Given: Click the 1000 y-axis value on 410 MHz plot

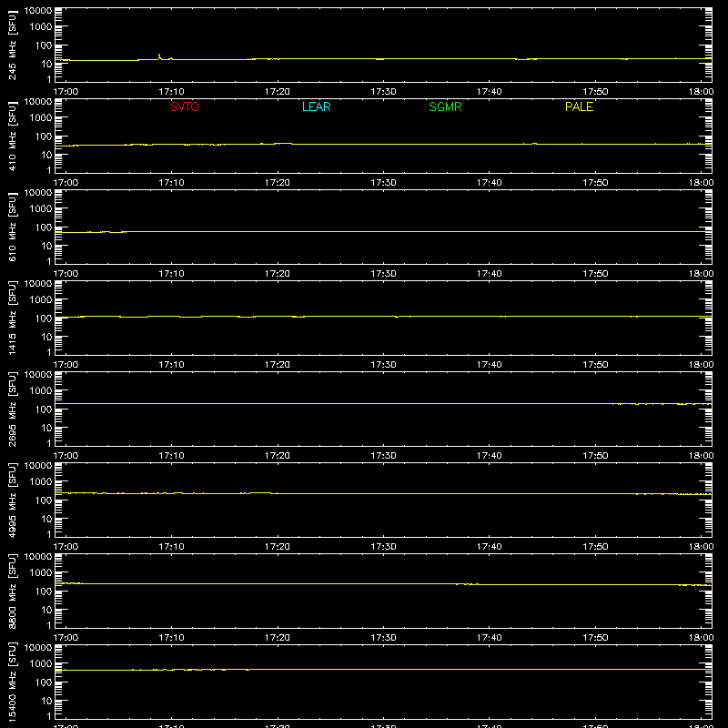Looking at the screenshot, I should click(41, 118).
